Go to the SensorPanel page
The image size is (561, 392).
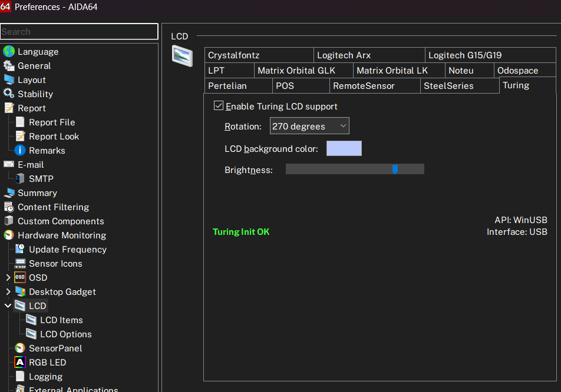(55, 348)
